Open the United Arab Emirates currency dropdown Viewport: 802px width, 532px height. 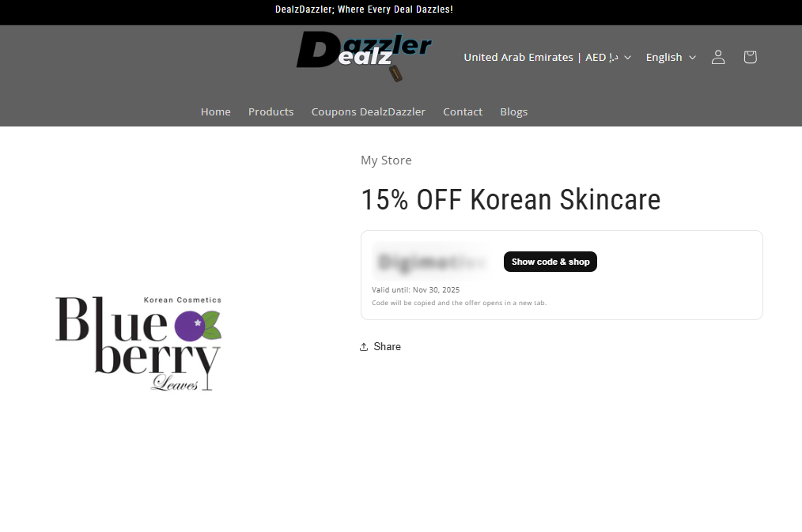(x=547, y=57)
